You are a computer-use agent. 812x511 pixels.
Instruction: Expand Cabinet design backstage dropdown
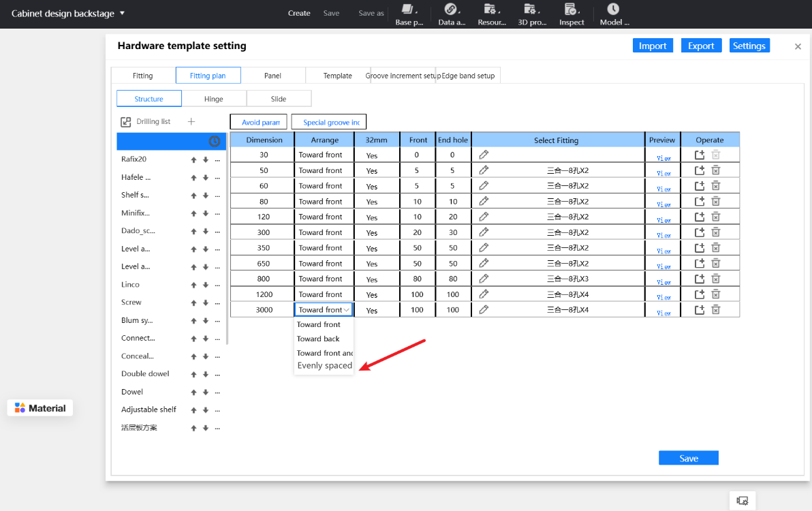tap(122, 13)
